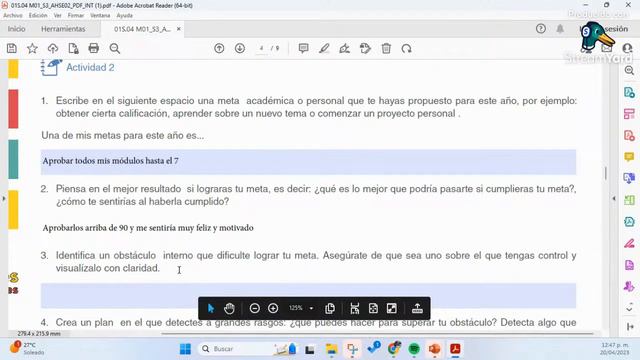Activate the hand pan tool

(x=229, y=308)
